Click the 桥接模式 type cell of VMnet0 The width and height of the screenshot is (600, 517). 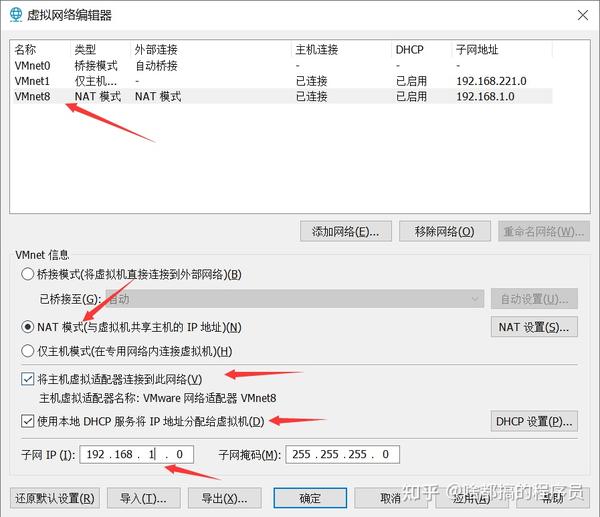(x=96, y=65)
